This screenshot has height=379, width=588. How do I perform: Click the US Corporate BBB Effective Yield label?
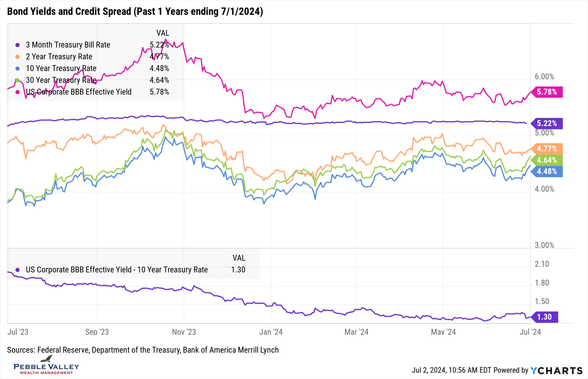tap(78, 92)
